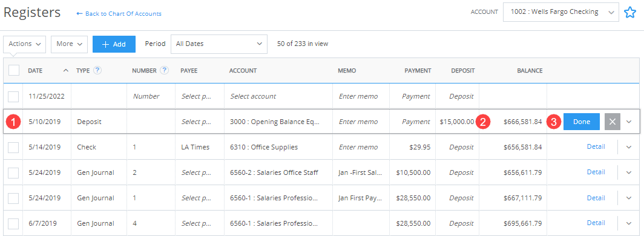Click 6560-2 : Salaries Office Staff cell
This screenshot has height=236, width=644.
[279, 172]
